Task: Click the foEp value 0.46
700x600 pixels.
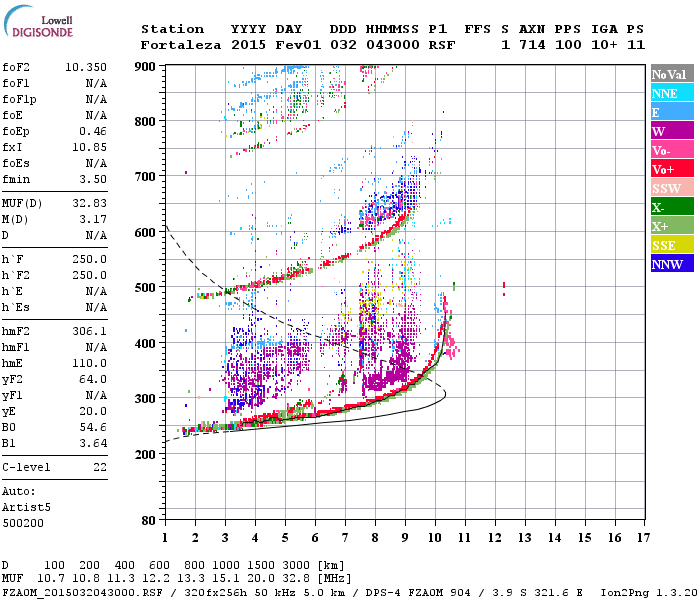Action: click(x=93, y=131)
